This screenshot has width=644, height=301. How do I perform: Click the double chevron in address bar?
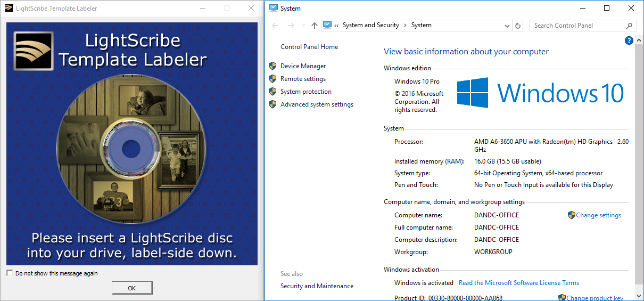[x=337, y=25]
